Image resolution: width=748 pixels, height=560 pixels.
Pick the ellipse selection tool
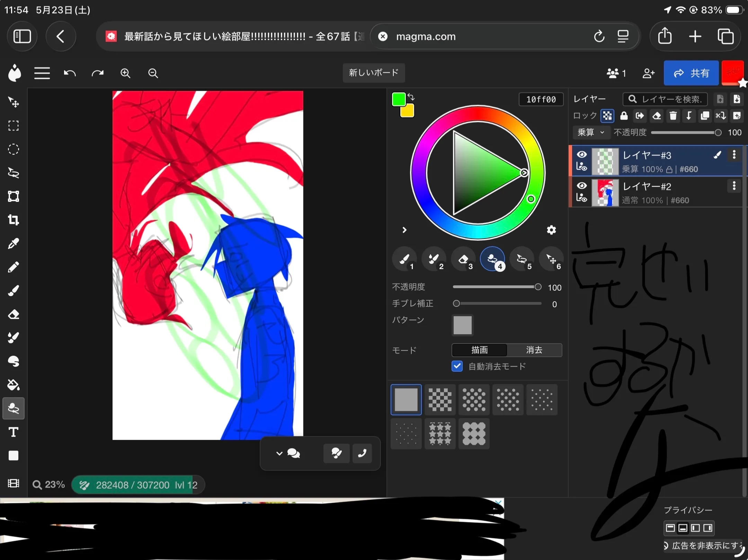(x=14, y=149)
